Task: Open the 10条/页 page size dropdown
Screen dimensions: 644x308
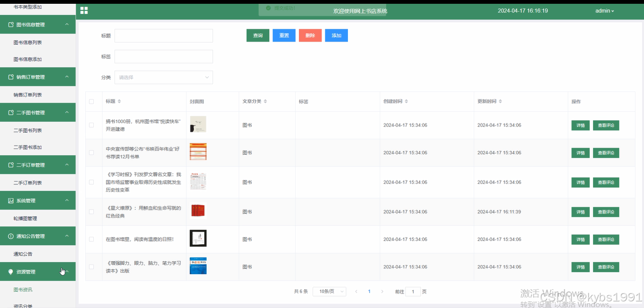Action: click(330, 291)
